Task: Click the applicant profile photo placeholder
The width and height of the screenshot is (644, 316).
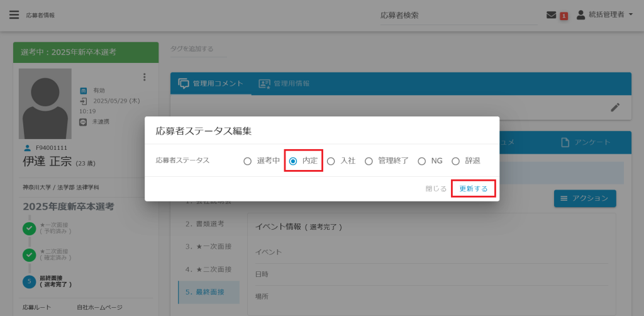Action: click(45, 104)
